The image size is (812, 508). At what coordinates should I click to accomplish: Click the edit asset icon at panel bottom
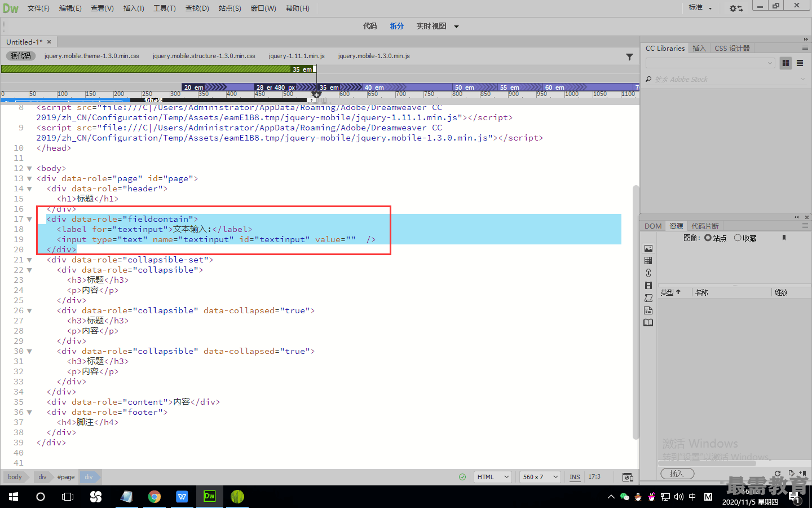791,474
